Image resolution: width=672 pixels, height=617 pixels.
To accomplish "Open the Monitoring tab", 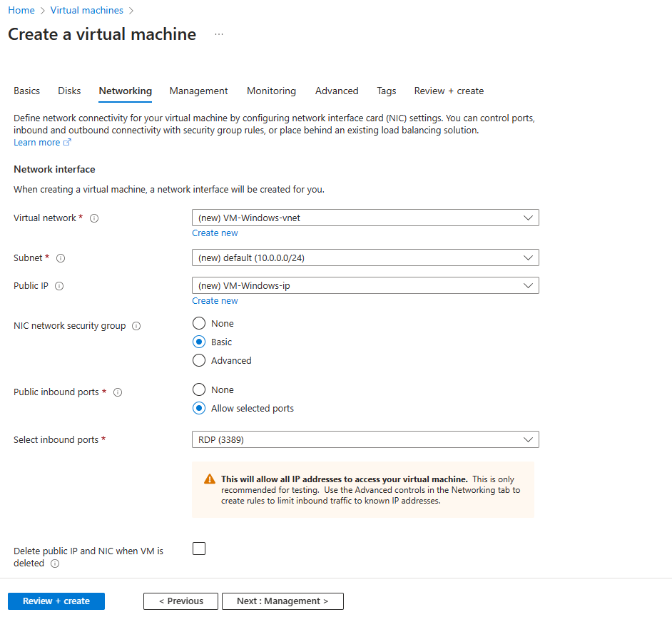I will point(271,91).
